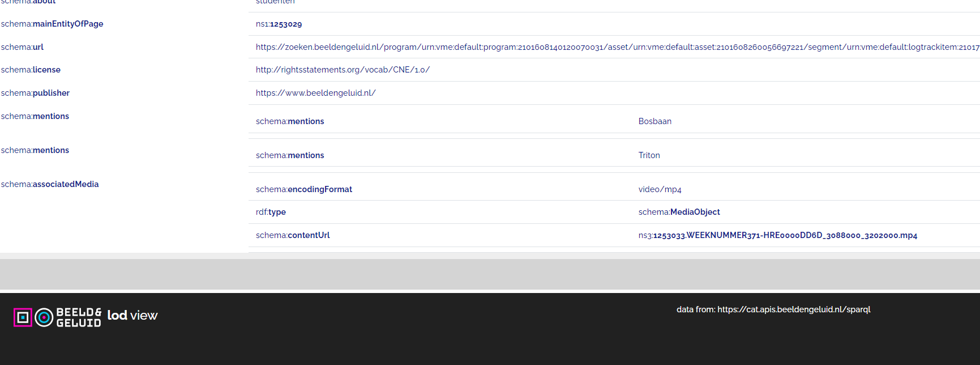Click the schema:license property label
The width and height of the screenshot is (980, 365).
tap(31, 70)
